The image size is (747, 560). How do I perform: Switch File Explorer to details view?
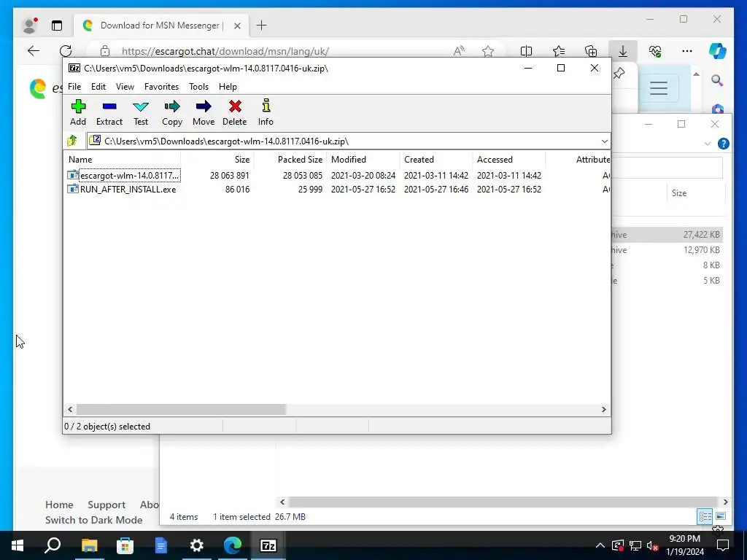[705, 516]
